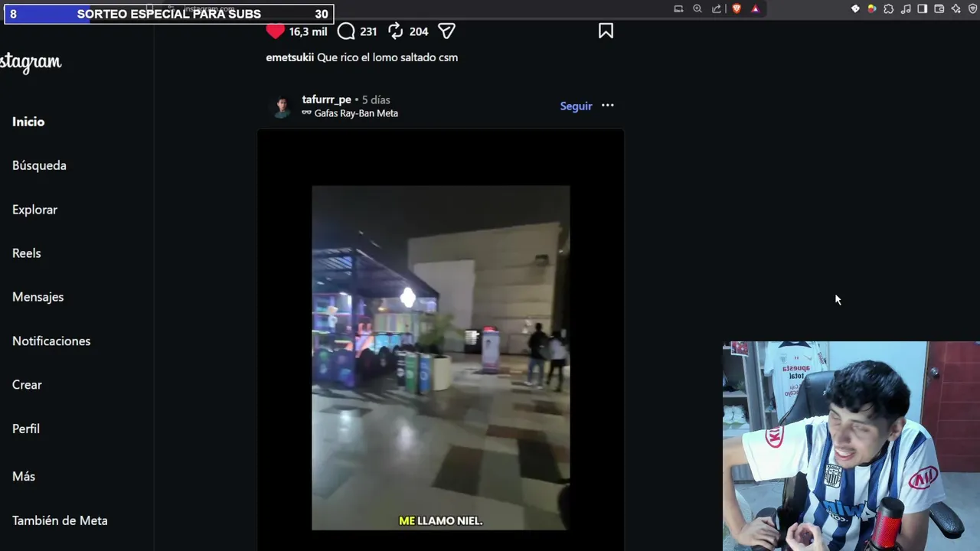This screenshot has width=980, height=551.
Task: Open Mensajes in the sidebar
Action: click(38, 297)
